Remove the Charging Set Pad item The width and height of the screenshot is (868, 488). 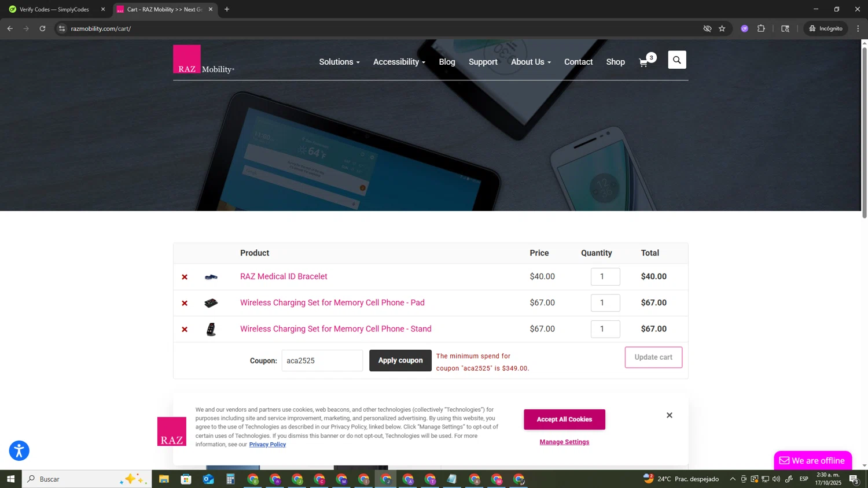[185, 303]
